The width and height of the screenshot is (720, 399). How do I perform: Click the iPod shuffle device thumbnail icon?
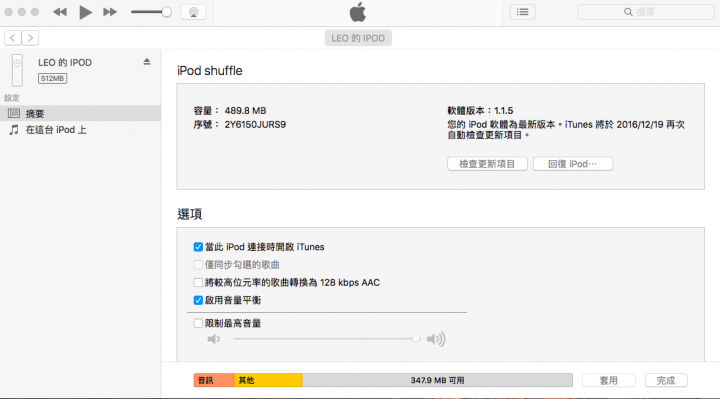(17, 70)
